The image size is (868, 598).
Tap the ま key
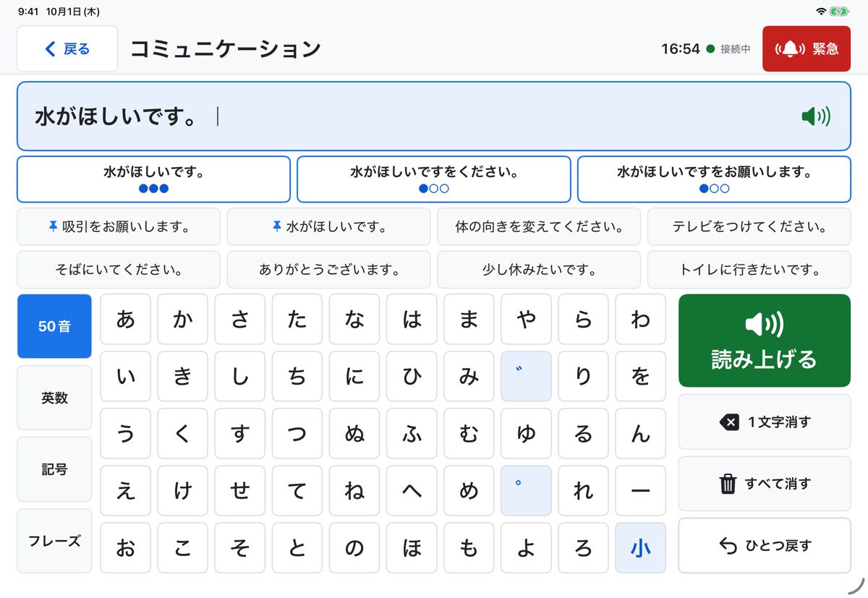tap(469, 320)
